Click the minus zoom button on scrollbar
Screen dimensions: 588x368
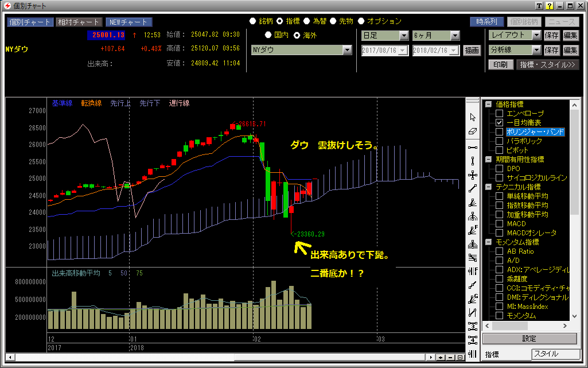[x=450, y=358]
